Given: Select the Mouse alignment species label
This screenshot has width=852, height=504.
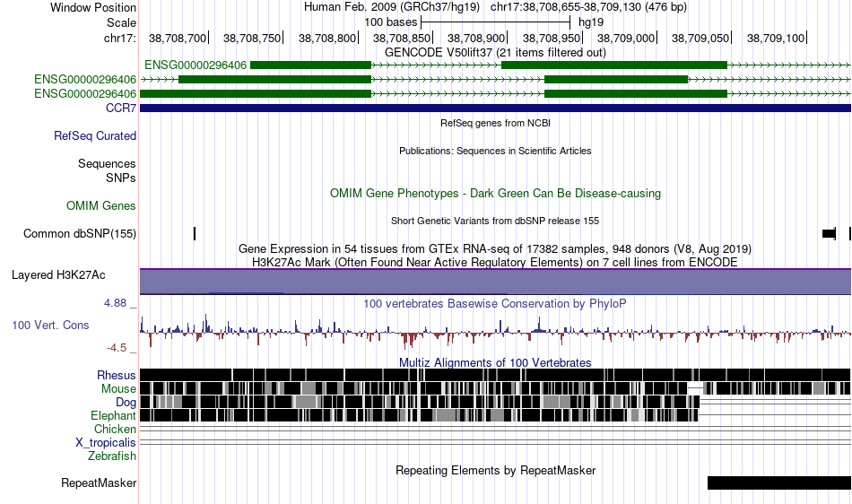Looking at the screenshot, I should coord(118,389).
